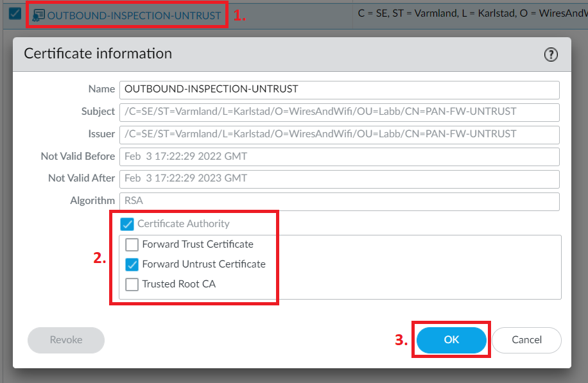Click the subject details text showing Karlstad
This screenshot has width=588, height=383.
pos(467,13)
